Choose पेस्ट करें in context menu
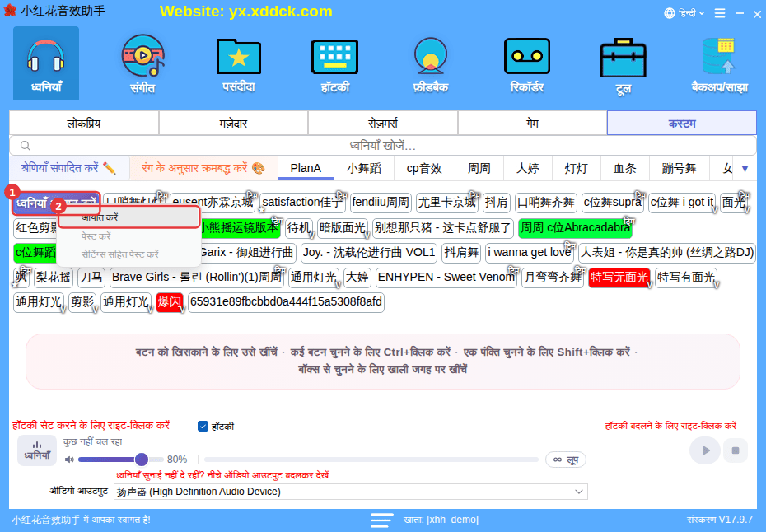This screenshot has width=766, height=532. pyautogui.click(x=129, y=236)
